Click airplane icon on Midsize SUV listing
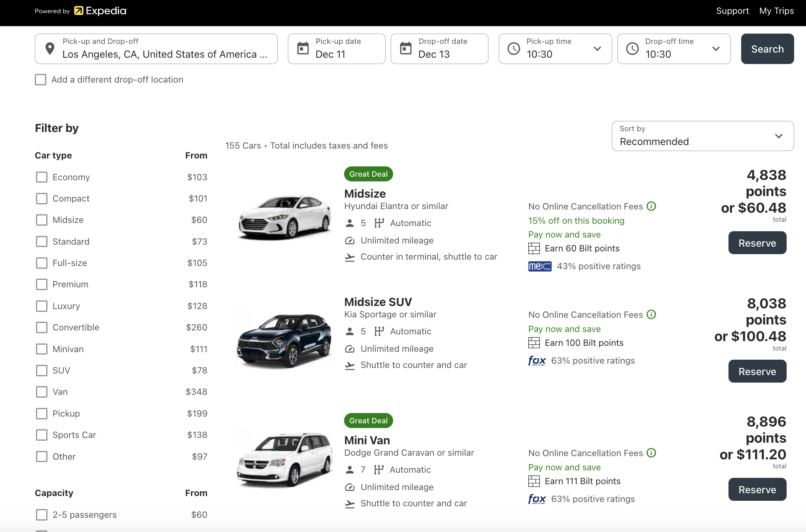806x532 pixels. click(x=350, y=366)
